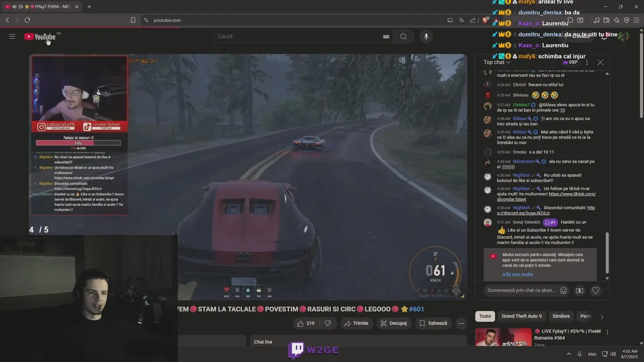Viewport: 644px width, 362px height.
Task: Open a new browser tab
Action: 89,7
